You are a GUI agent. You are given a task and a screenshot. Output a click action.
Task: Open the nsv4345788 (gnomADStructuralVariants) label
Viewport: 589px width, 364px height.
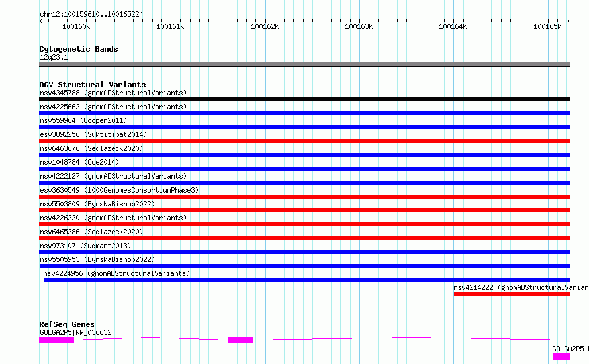[x=113, y=93]
